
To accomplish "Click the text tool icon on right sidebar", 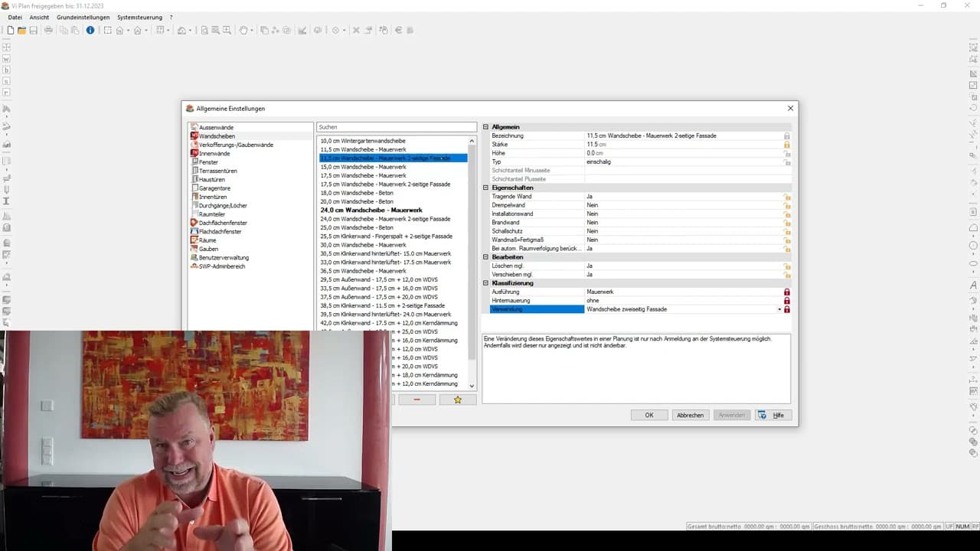I will [x=973, y=285].
